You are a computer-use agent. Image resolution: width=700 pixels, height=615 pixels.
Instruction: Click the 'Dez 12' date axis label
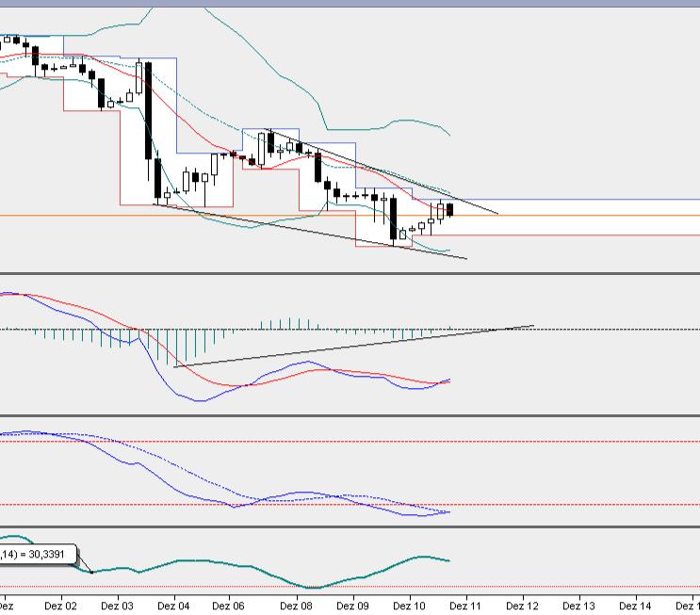(x=522, y=606)
